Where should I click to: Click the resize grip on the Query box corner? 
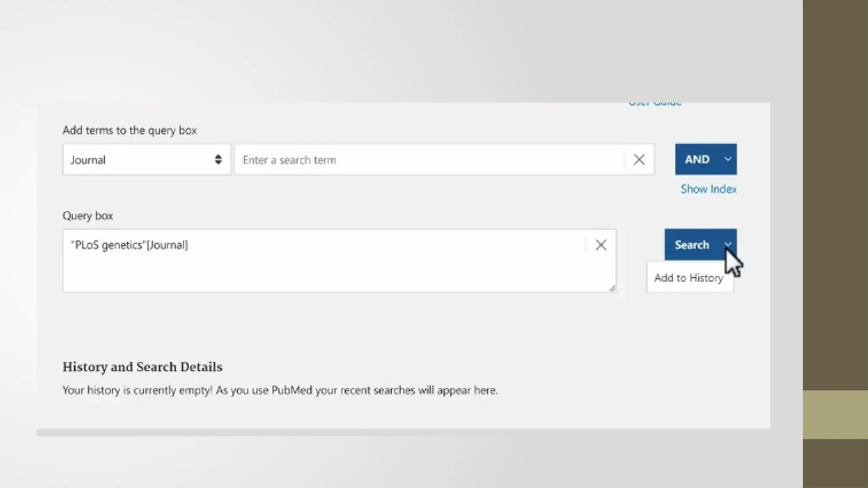[612, 288]
